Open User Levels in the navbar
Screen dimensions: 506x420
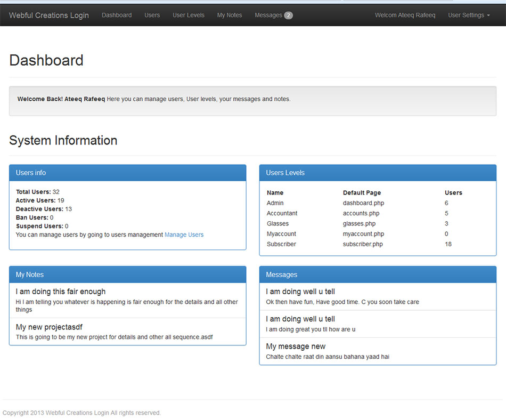coord(188,15)
